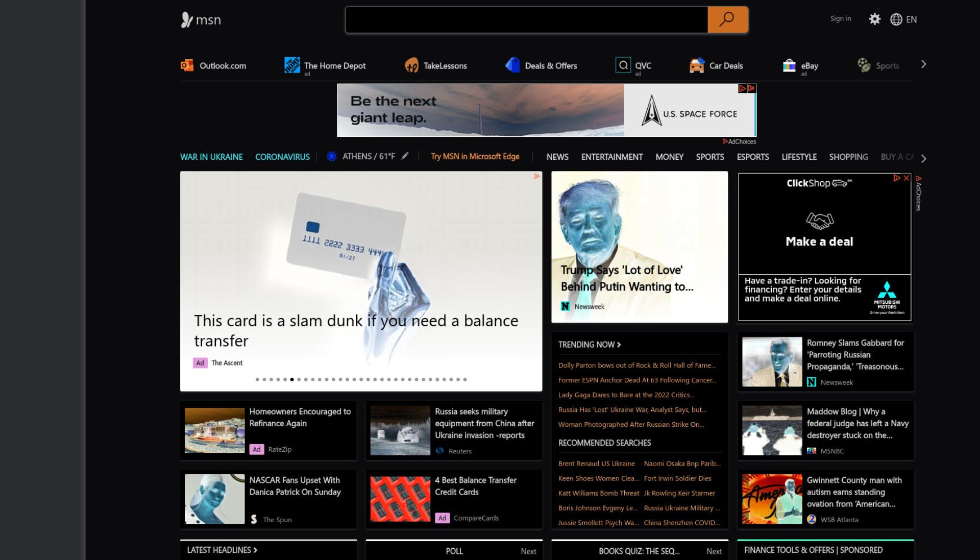The image size is (980, 560).
Task: Open Gwinnett County man article
Action: tap(825, 499)
